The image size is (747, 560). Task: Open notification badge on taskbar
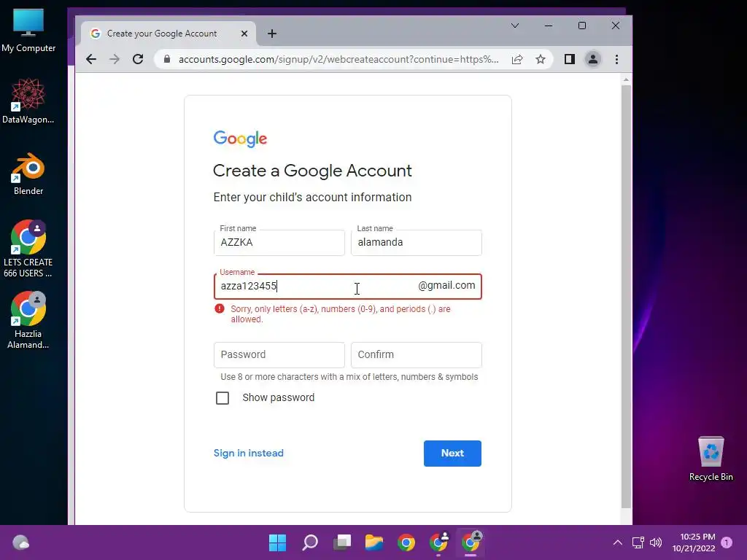pos(727,542)
